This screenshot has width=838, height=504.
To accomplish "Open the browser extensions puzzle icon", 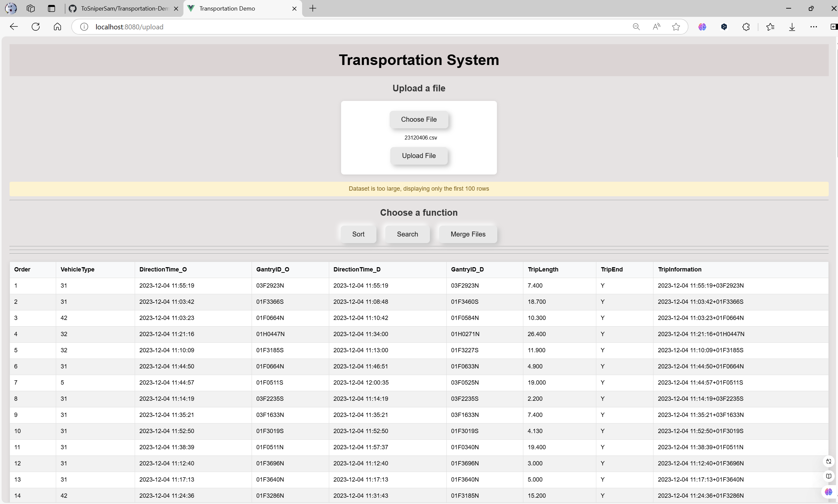I will (x=746, y=27).
